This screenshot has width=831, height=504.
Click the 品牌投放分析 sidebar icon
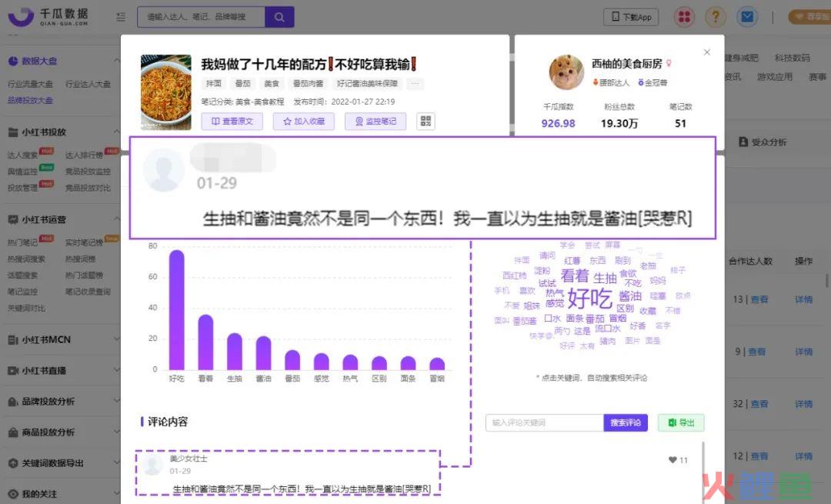click(13, 402)
